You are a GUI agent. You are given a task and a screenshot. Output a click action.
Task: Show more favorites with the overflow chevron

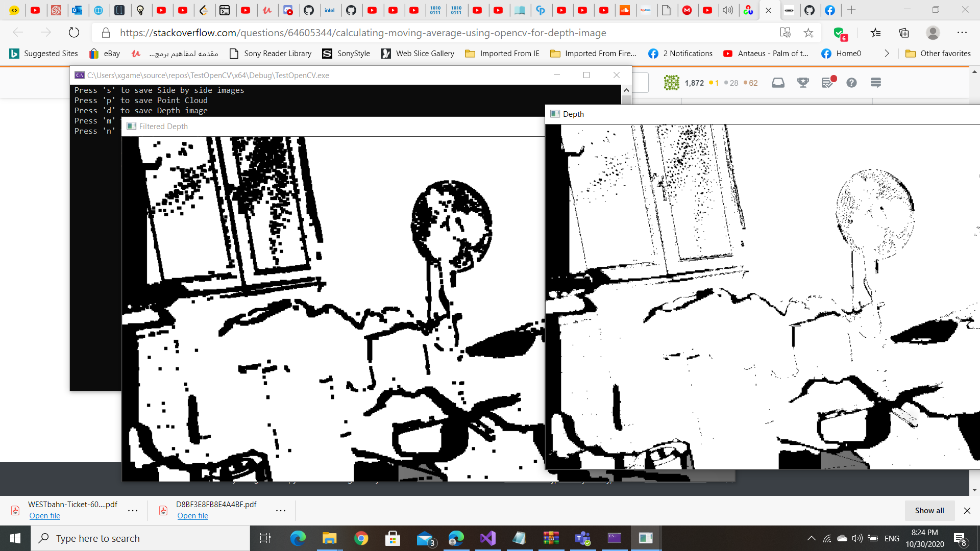point(887,54)
